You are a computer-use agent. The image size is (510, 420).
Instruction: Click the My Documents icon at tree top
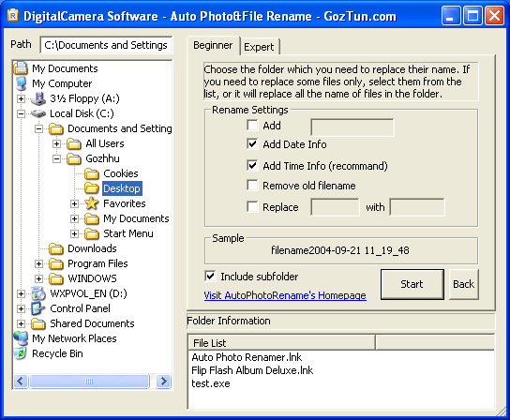coord(21,68)
